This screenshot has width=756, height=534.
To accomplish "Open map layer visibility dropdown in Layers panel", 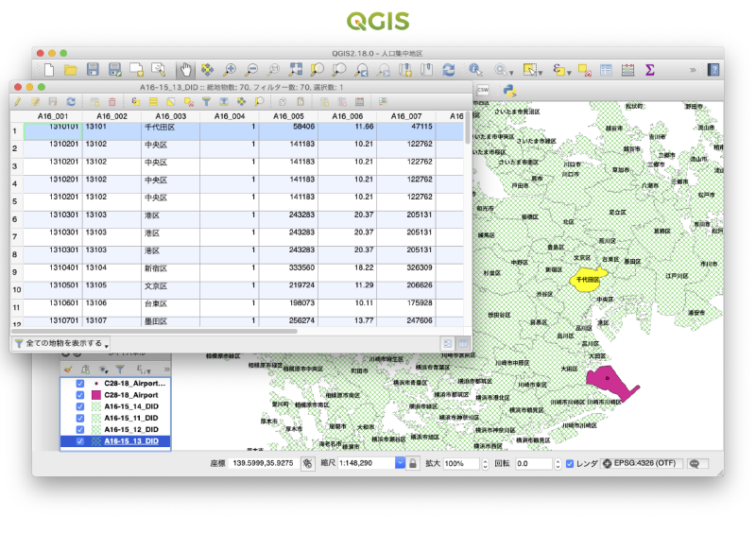I will click(104, 370).
